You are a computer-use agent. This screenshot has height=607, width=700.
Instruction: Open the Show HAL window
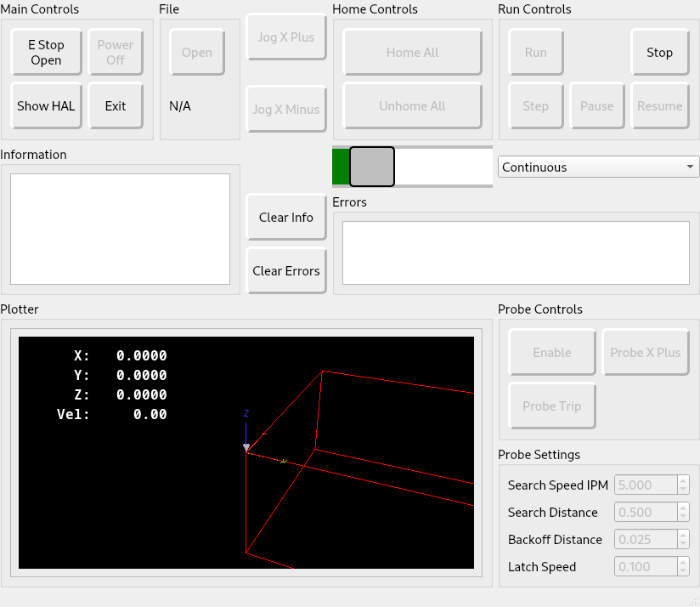(x=46, y=106)
